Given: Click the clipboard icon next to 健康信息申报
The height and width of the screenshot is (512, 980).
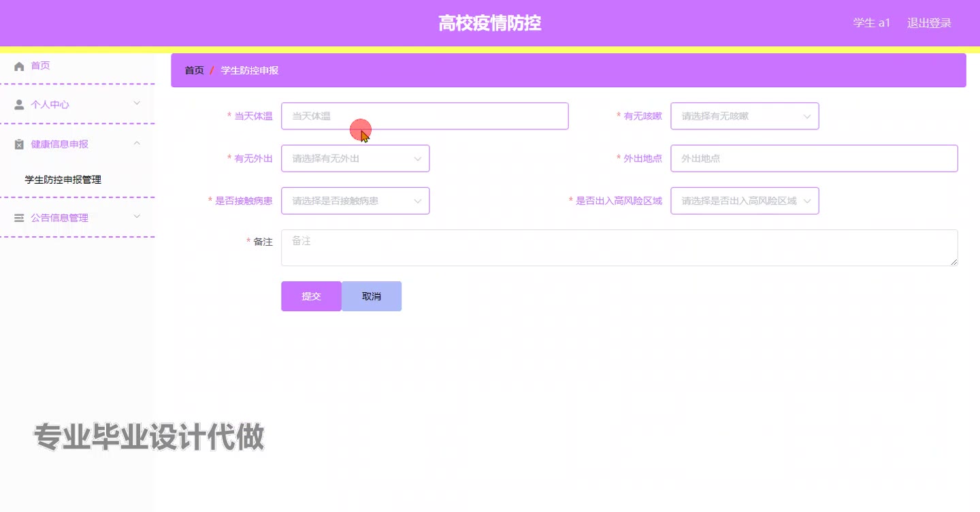Looking at the screenshot, I should [19, 144].
